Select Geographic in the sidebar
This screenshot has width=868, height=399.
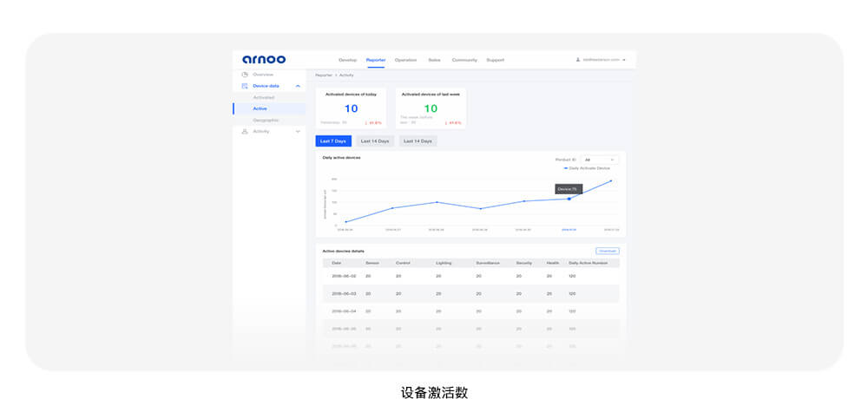[266, 120]
